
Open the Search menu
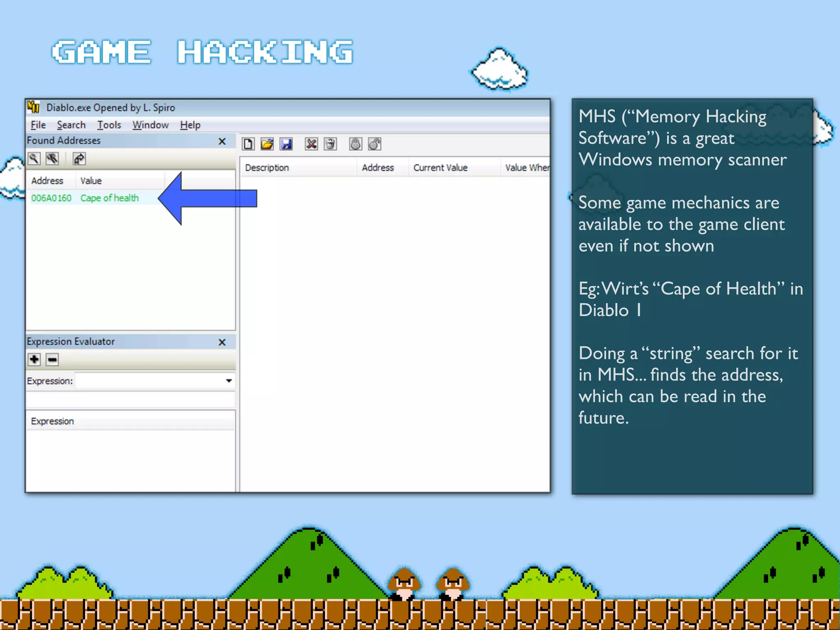pyautogui.click(x=71, y=125)
